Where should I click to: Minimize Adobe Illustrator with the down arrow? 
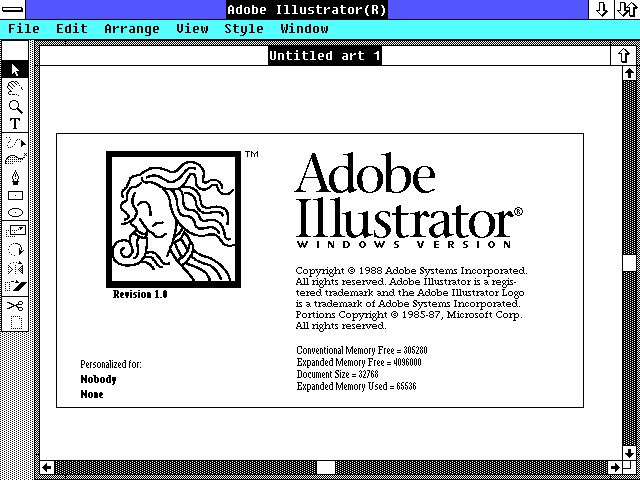pos(601,9)
